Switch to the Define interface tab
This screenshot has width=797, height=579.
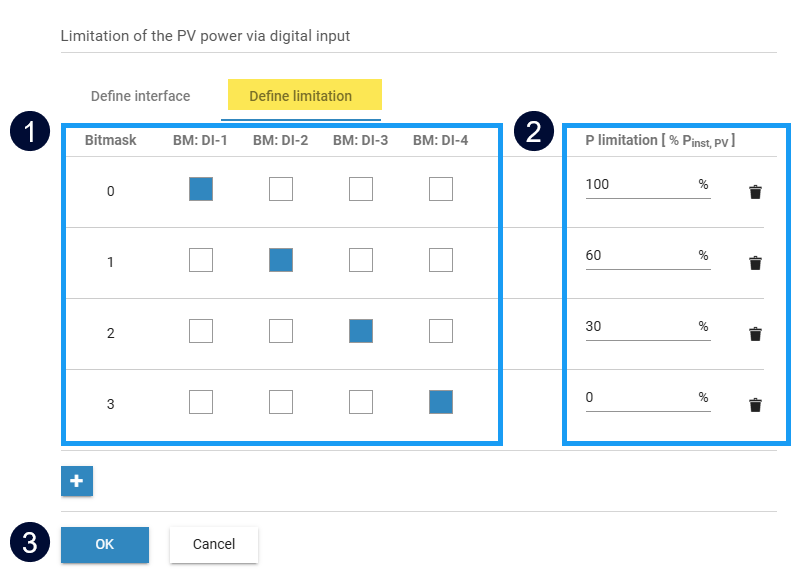tap(140, 96)
